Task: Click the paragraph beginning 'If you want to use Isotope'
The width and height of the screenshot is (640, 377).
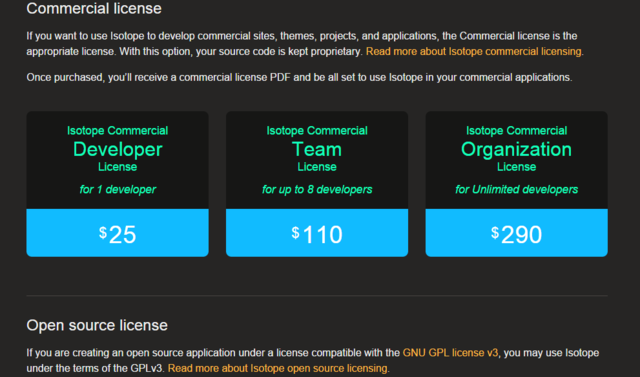Action: tap(305, 44)
